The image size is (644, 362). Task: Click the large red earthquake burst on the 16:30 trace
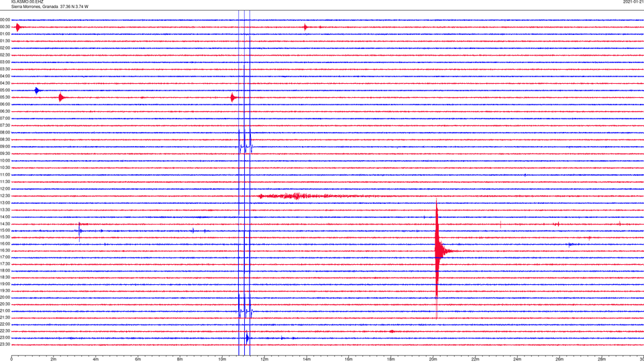[439, 250]
